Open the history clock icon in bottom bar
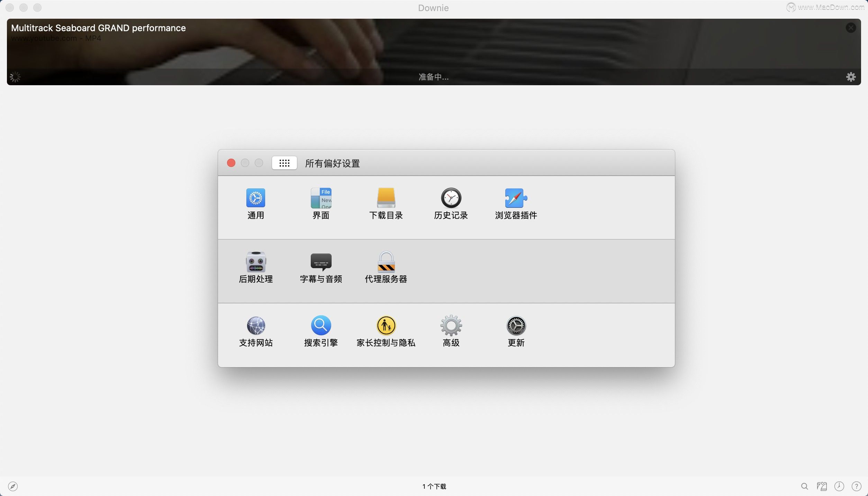The image size is (868, 496). point(839,486)
